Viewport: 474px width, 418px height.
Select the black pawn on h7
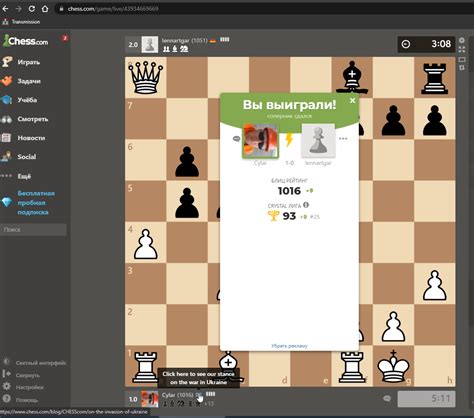coord(435,120)
